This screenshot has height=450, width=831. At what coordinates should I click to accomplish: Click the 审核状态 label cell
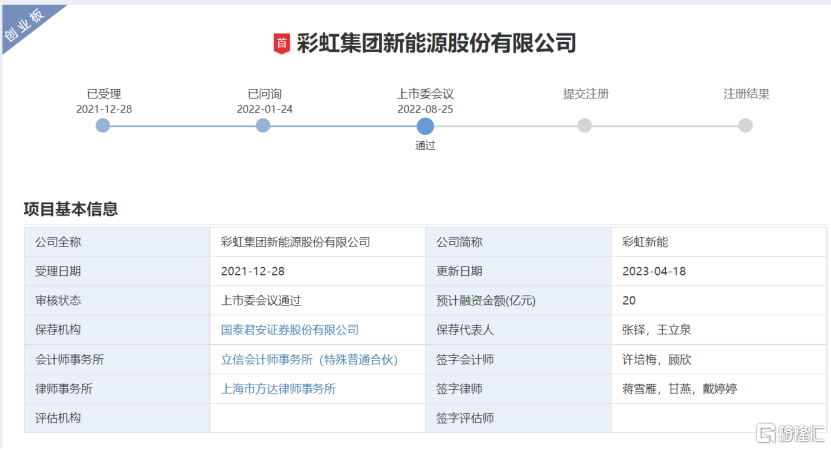click(117, 301)
